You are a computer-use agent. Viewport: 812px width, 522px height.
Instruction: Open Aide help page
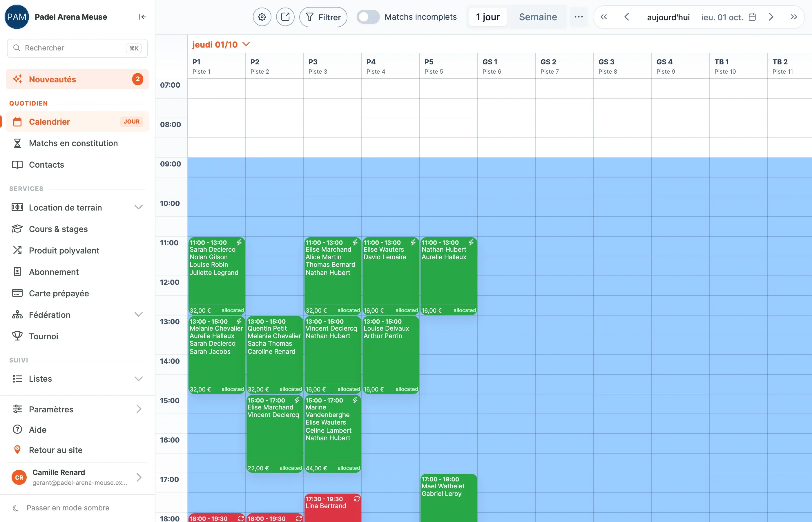(x=77, y=430)
